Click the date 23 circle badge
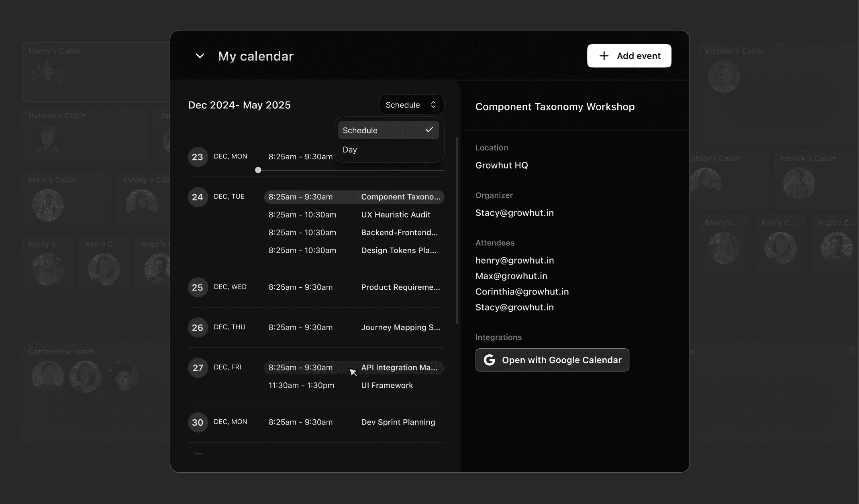This screenshot has width=859, height=504. (x=198, y=157)
